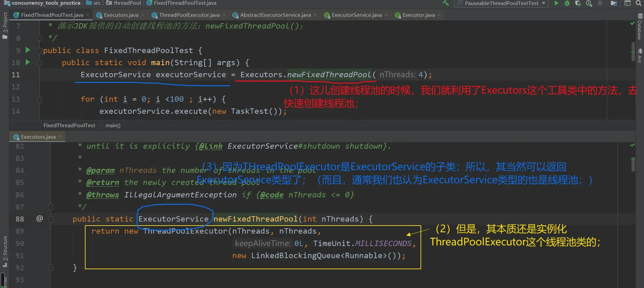Start debugging with the bug icon
Viewport: 644px width, 288px height.
tap(567, 3)
